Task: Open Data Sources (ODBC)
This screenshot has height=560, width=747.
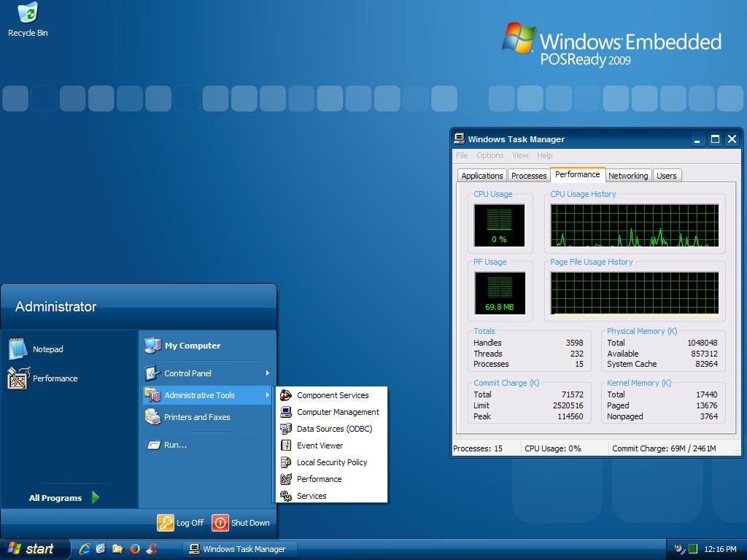Action: point(333,429)
